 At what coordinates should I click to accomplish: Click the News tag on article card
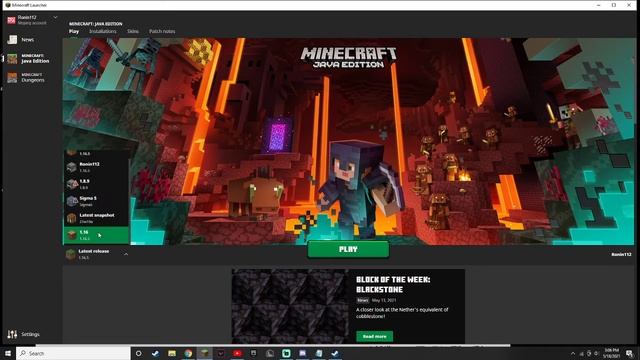pos(362,300)
